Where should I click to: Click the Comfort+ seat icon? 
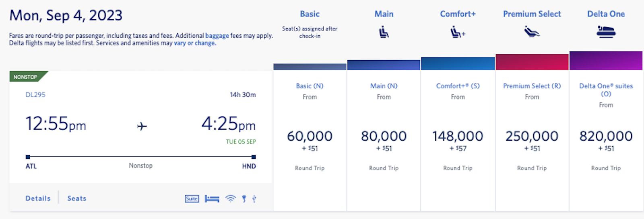[458, 32]
